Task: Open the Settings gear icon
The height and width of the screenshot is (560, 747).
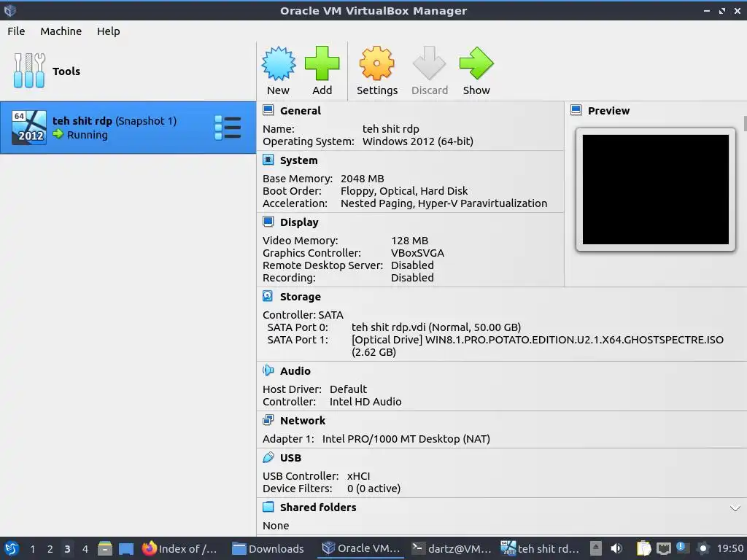Action: point(377,63)
